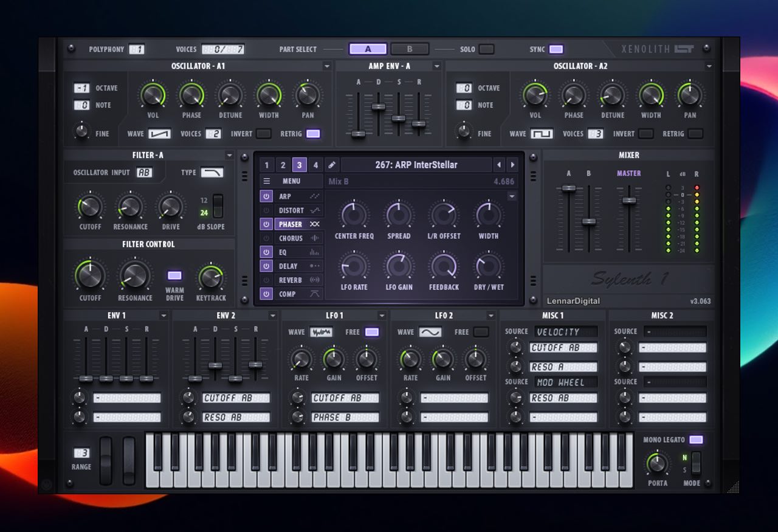The width and height of the screenshot is (778, 532).
Task: Click the Oscillator A1 sawtooth wave icon
Action: [x=159, y=134]
